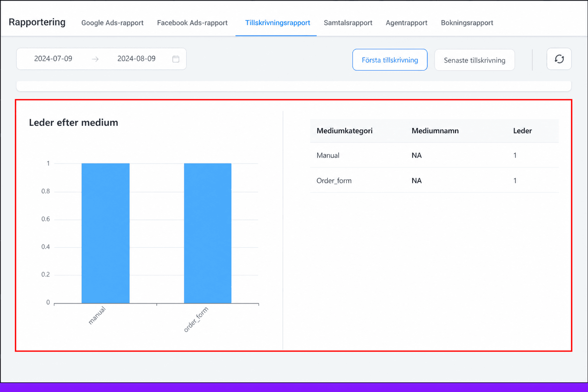Open the Agentrapport tab
588x392 pixels.
click(x=406, y=23)
